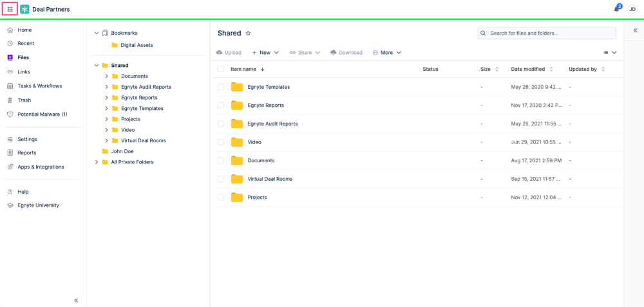
Task: Check the Projects row checkbox
Action: coord(221,198)
